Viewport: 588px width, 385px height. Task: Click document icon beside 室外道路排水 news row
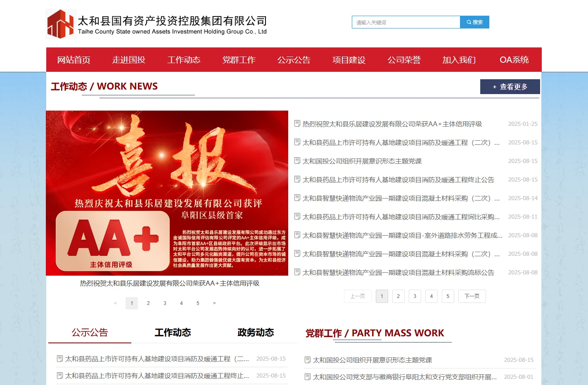(297, 235)
